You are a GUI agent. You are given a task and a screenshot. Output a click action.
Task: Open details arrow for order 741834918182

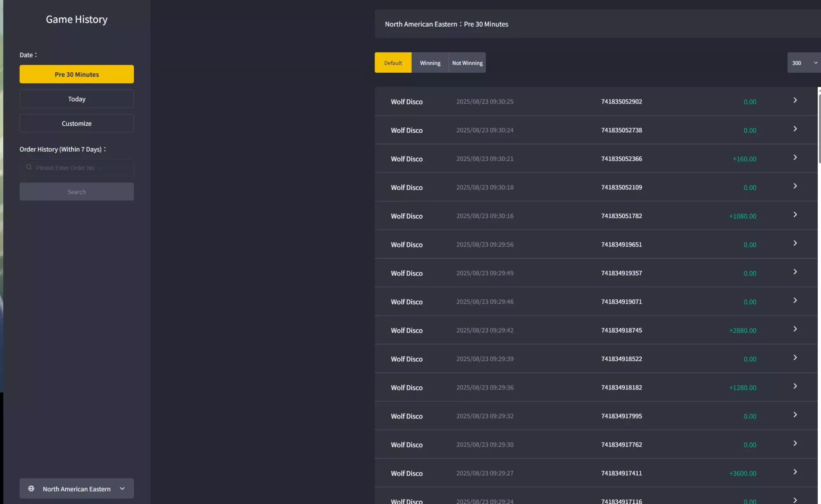pos(795,386)
